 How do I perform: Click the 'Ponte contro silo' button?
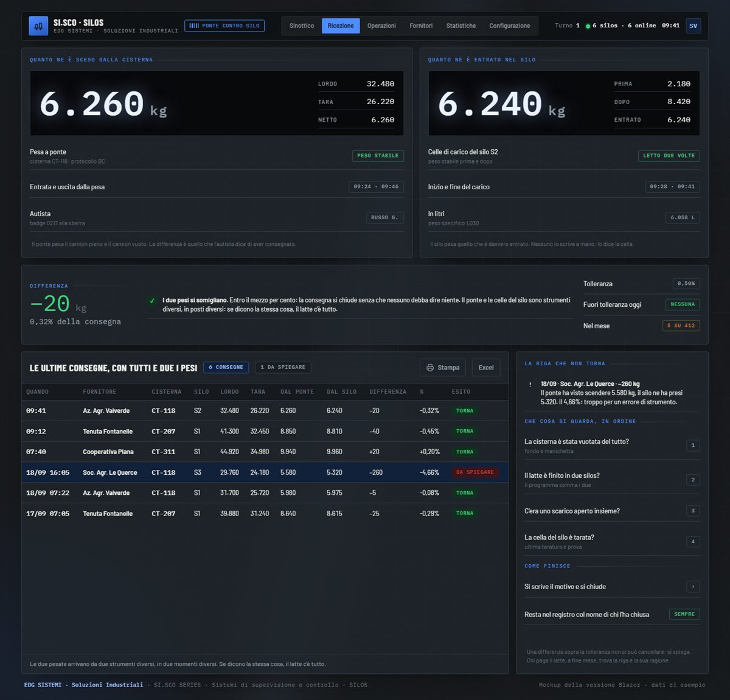(x=224, y=26)
